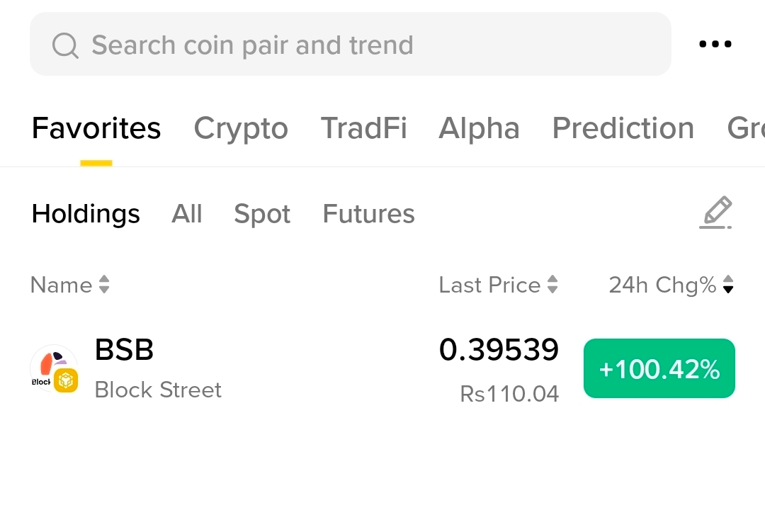Image resolution: width=765 pixels, height=532 pixels.
Task: Click the pencil edit favorites icon
Action: point(715,213)
